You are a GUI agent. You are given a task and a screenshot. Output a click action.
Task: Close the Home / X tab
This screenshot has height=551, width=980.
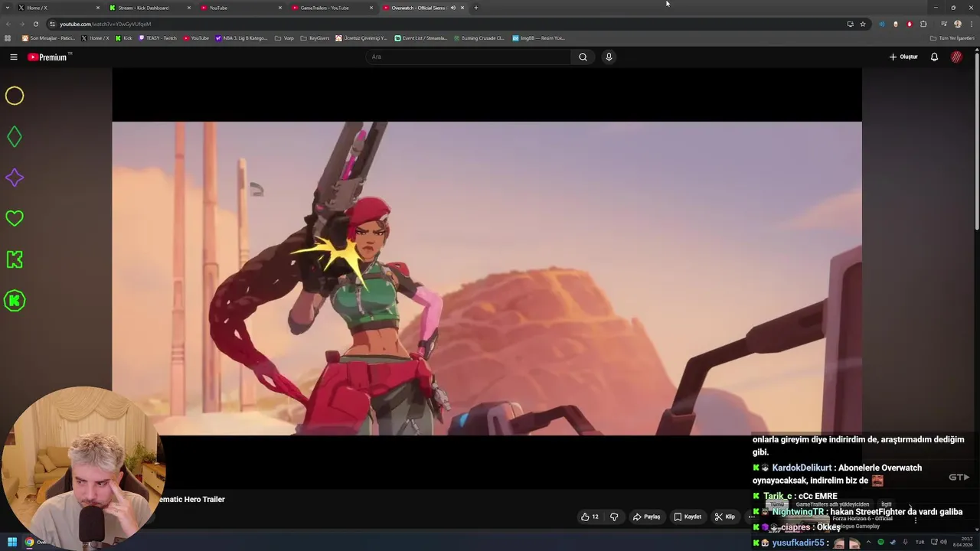point(98,8)
